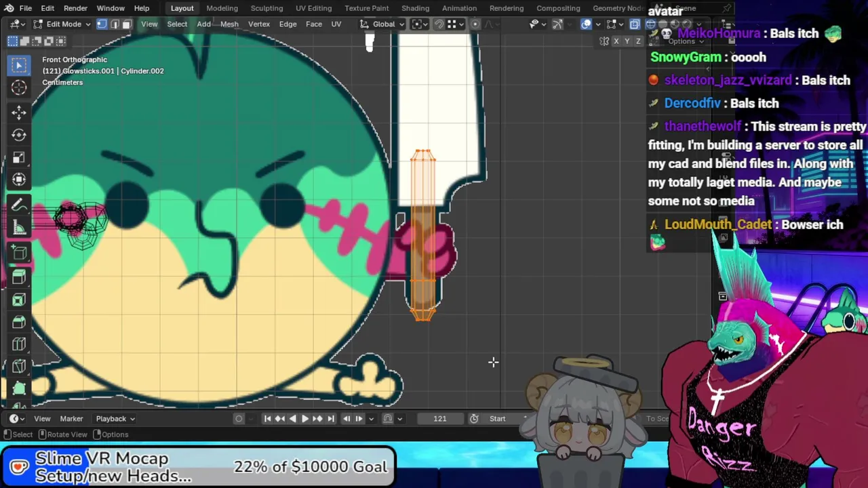Select the Select Box tool
The image size is (868, 488).
click(19, 65)
